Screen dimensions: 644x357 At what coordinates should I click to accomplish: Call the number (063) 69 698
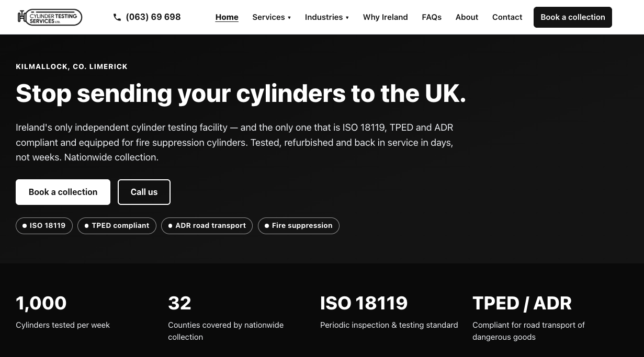point(153,17)
